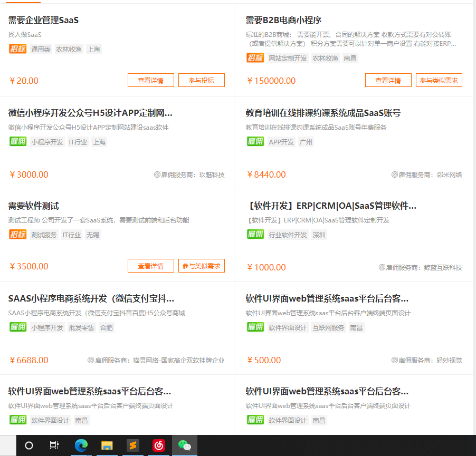Click 广州 tag on 教育培训 card

(306, 142)
